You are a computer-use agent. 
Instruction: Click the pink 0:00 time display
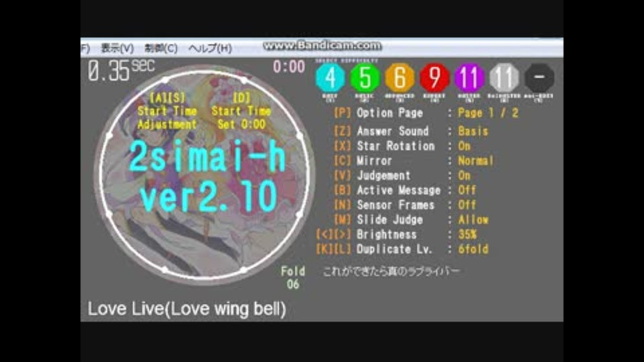[289, 66]
